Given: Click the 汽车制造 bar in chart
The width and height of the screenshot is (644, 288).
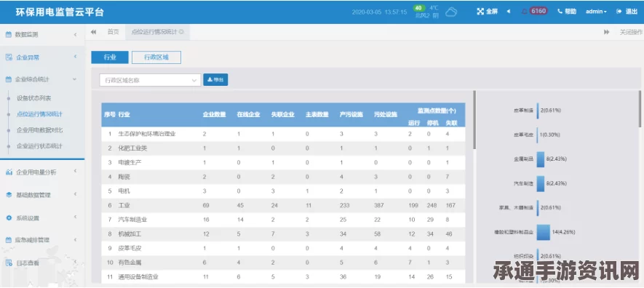Looking at the screenshot, I should coord(541,184).
